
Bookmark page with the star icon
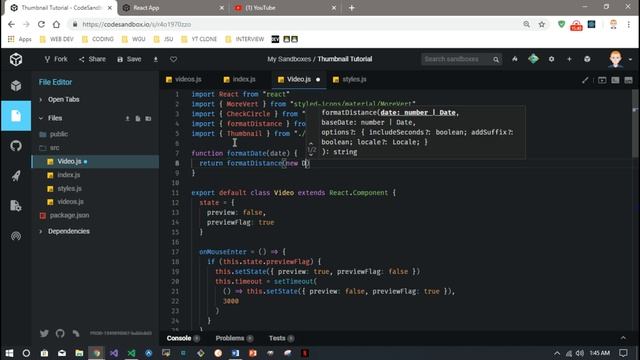[x=542, y=24]
